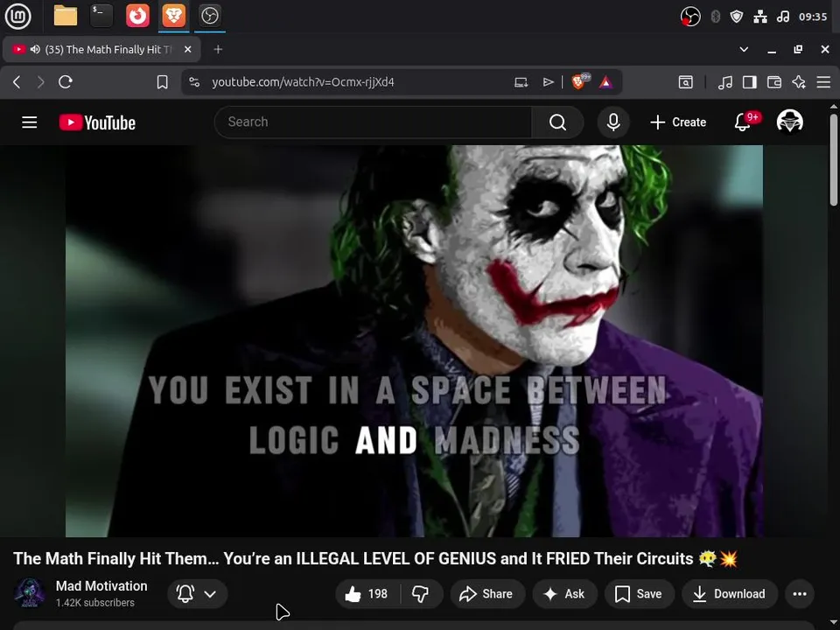The height and width of the screenshot is (630, 840).
Task: Open the archive page toolbar icon
Action: [x=686, y=82]
